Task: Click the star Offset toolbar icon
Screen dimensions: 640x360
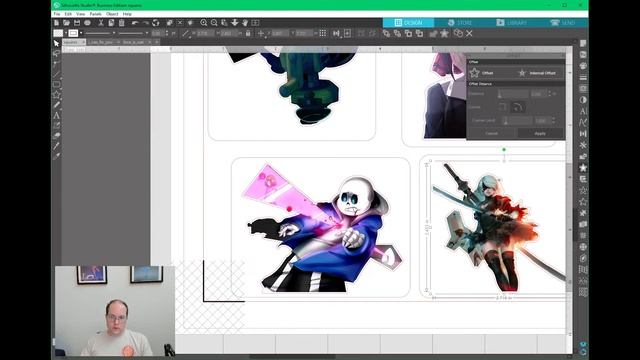Action: (x=444, y=33)
